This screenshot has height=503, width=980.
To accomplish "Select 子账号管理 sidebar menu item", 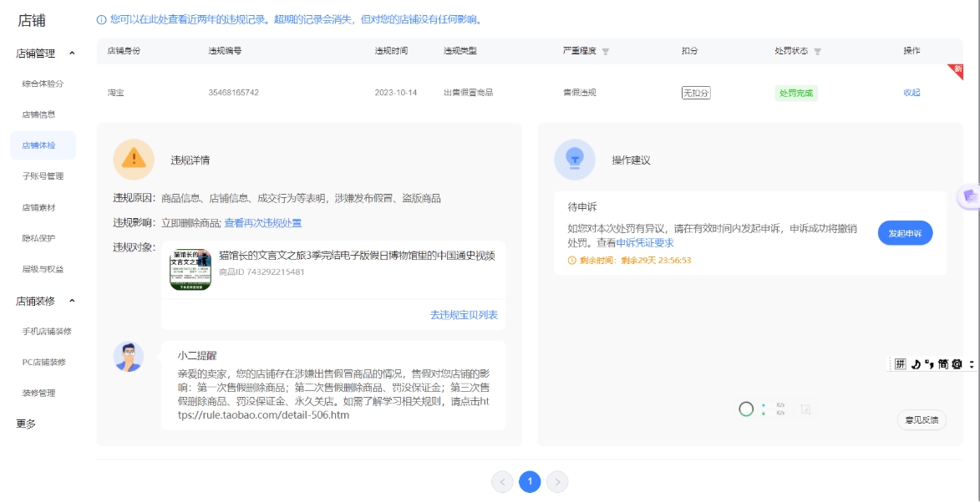I will [43, 176].
